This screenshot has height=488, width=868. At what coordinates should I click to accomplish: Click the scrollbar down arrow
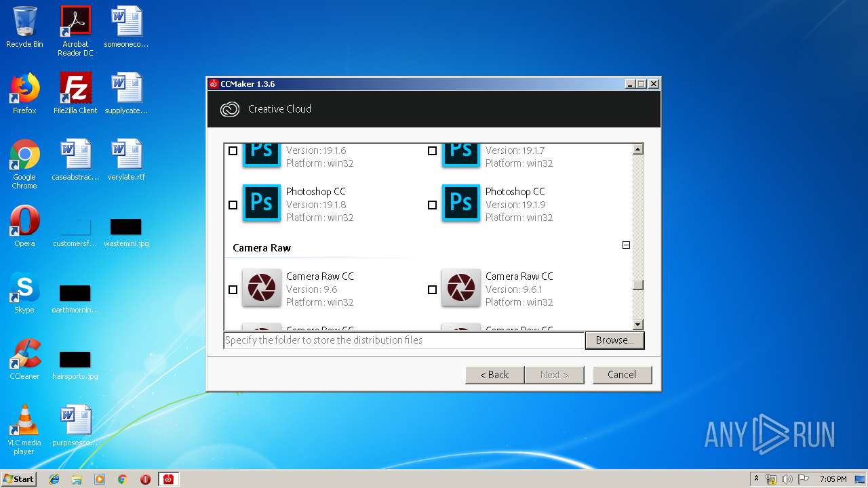tap(638, 325)
